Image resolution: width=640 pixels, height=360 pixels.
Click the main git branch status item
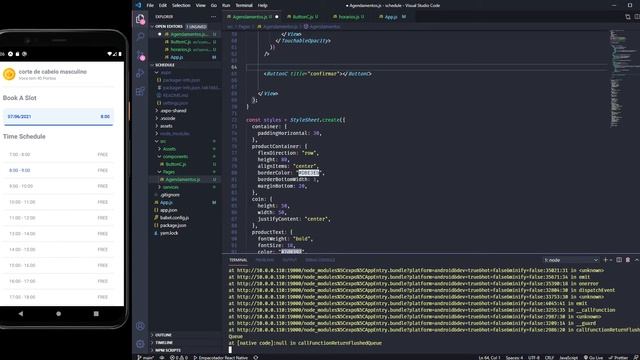[145, 358]
